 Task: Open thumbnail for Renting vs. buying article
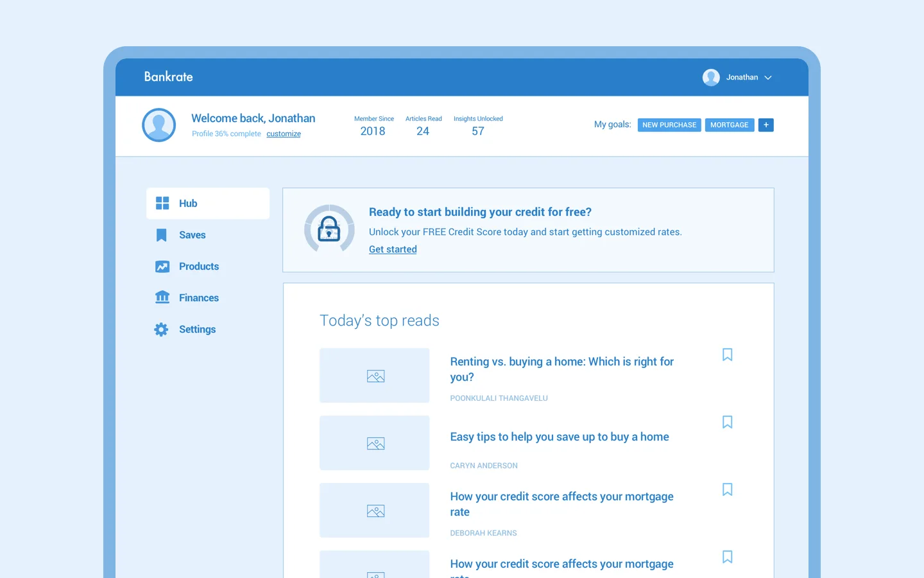tap(375, 376)
